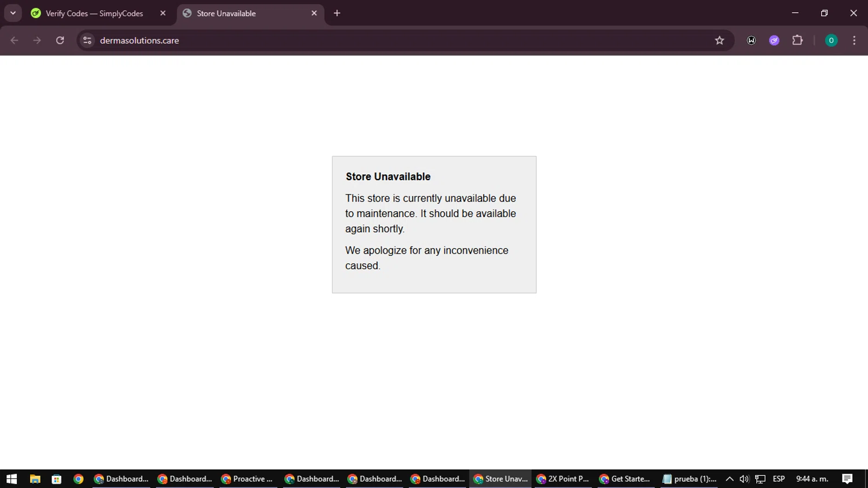Go forward to next page

(x=37, y=41)
